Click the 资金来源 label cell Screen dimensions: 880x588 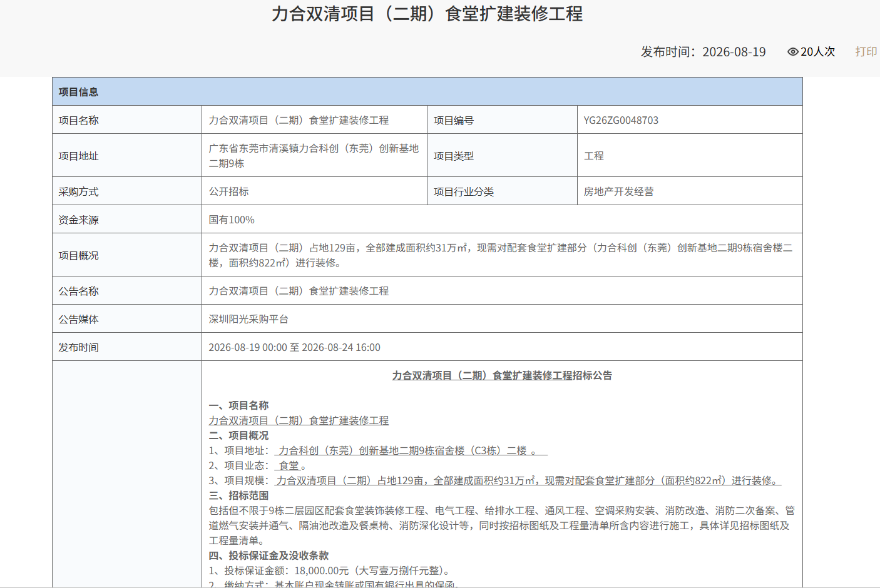[x=127, y=219]
